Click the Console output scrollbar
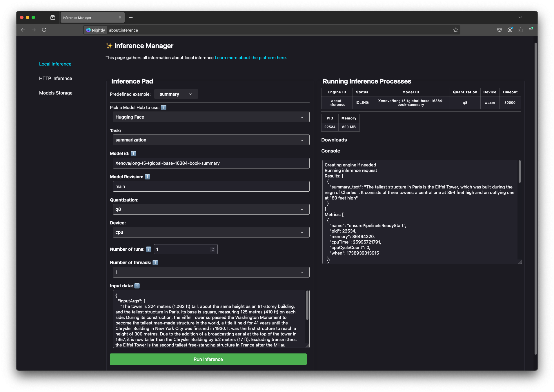This screenshot has width=554, height=392. tap(520, 172)
